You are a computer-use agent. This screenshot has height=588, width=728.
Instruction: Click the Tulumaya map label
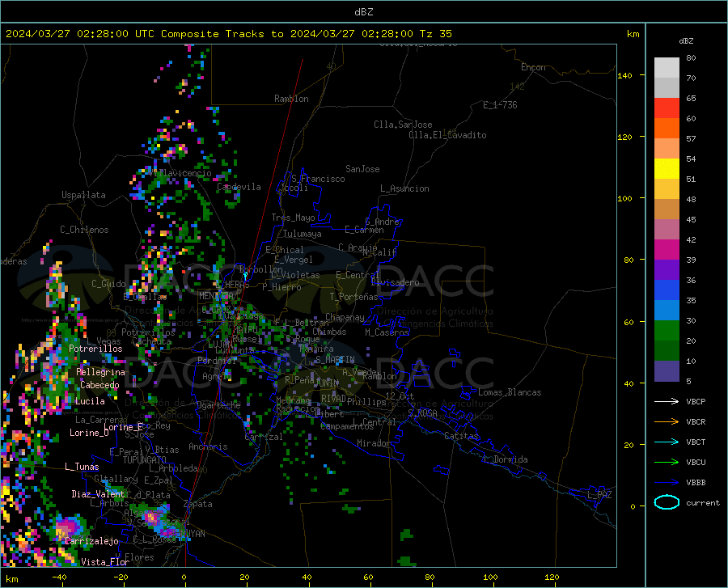point(303,234)
